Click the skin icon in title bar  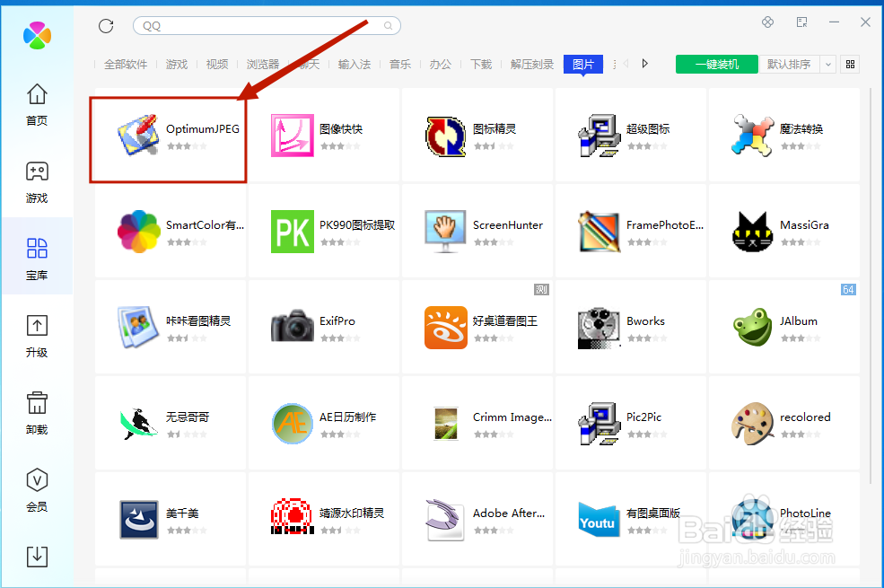pos(767,22)
